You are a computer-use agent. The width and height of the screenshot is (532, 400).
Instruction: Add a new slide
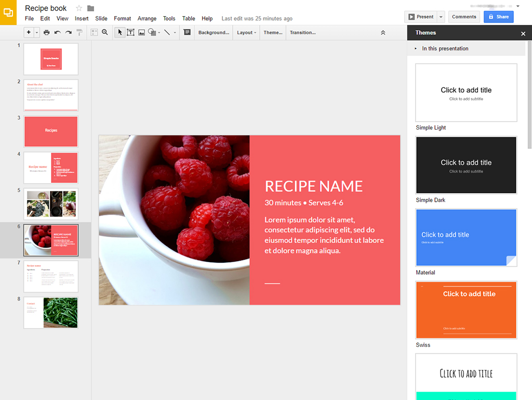tap(29, 32)
